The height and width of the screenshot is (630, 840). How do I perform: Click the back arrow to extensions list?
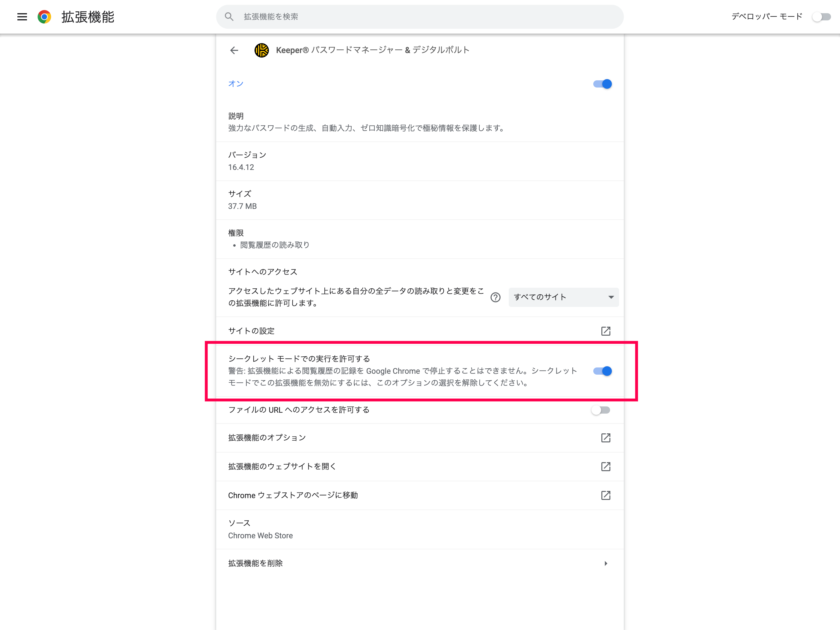tap(234, 50)
